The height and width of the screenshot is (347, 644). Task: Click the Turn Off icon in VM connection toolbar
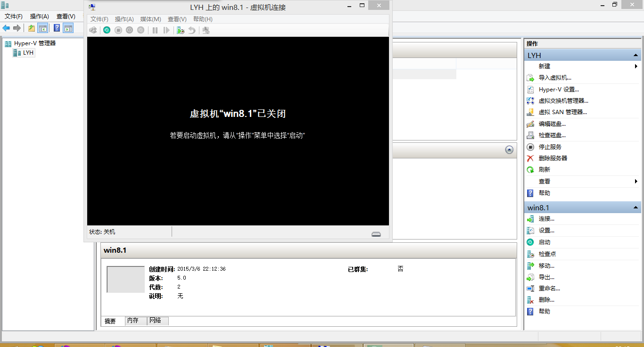[118, 30]
